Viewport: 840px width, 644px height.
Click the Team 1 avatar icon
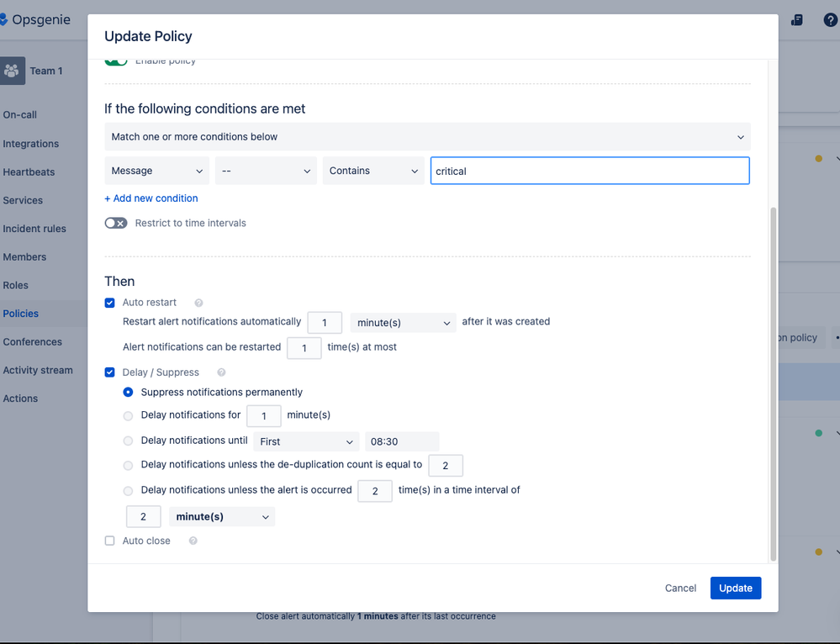(12, 71)
